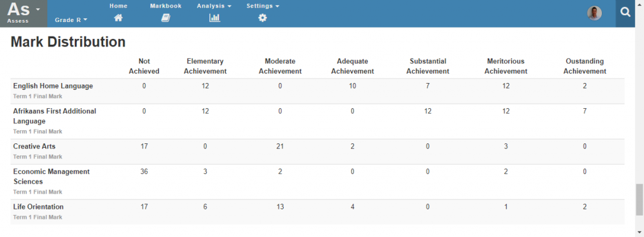Click Term 1 Final Mark under Creative Arts
The image size is (644, 237).
(x=38, y=157)
